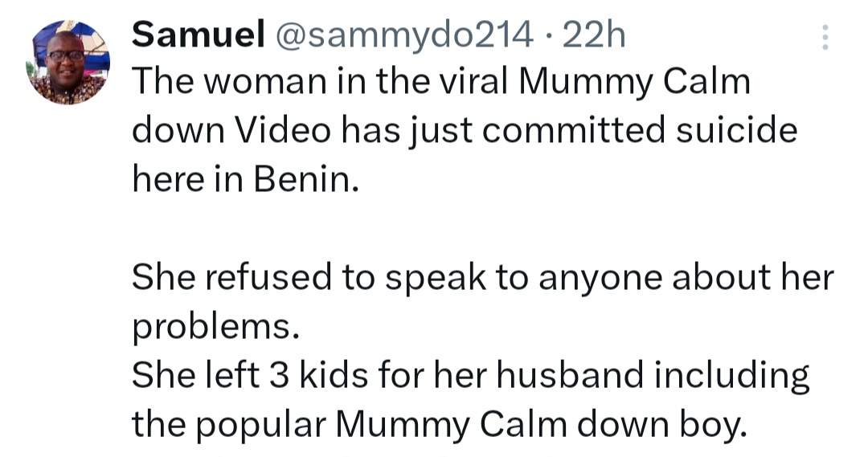Viewport: 868px width, 457px height.
Task: Open Samuel's profile avatar photo
Action: [69, 63]
